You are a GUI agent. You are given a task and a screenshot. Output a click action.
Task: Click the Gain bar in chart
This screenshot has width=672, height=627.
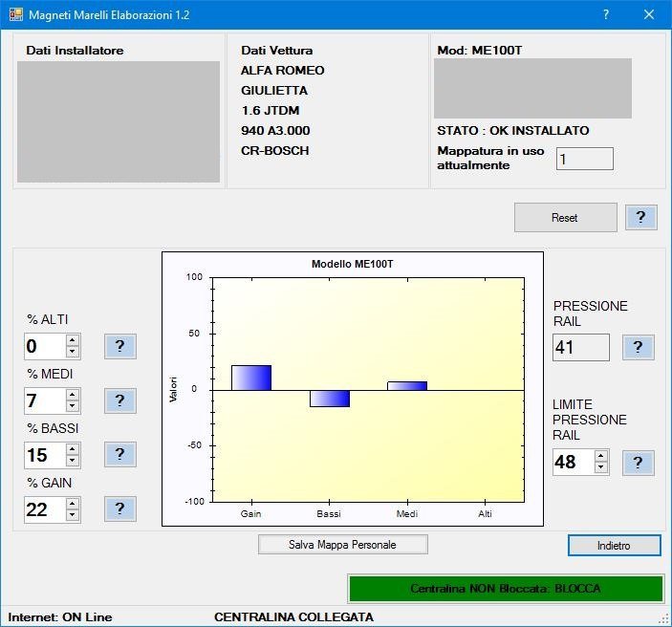tap(251, 378)
